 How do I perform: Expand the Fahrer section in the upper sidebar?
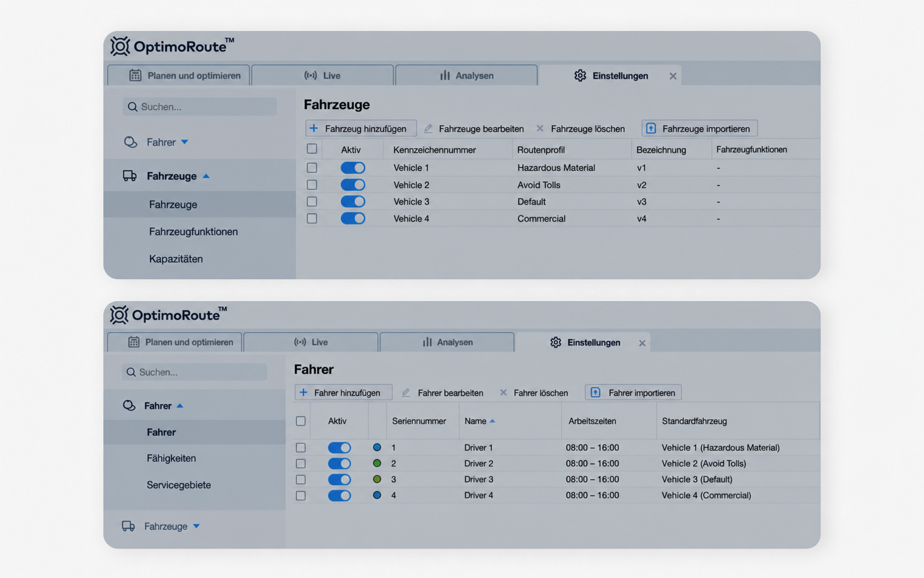point(185,142)
